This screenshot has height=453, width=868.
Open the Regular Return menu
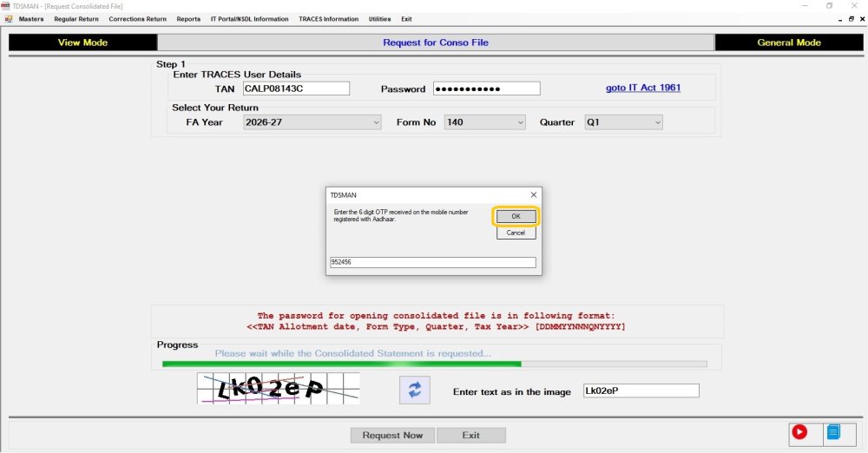[x=76, y=19]
